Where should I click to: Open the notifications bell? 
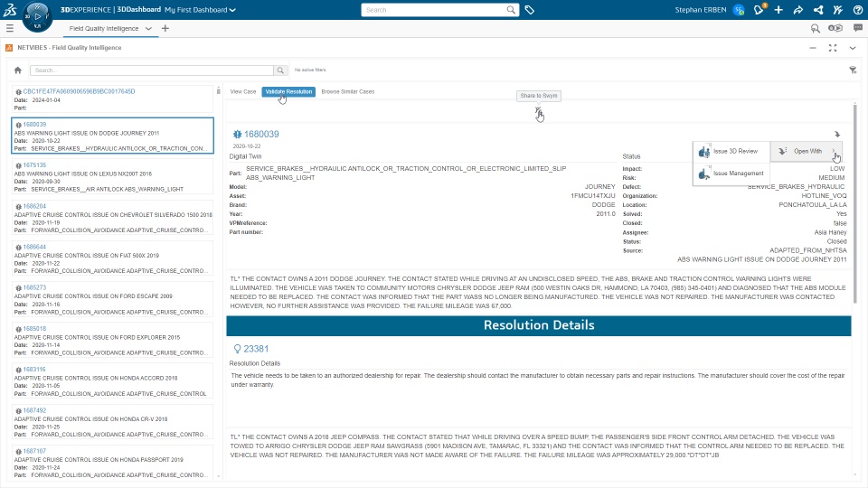pos(759,9)
